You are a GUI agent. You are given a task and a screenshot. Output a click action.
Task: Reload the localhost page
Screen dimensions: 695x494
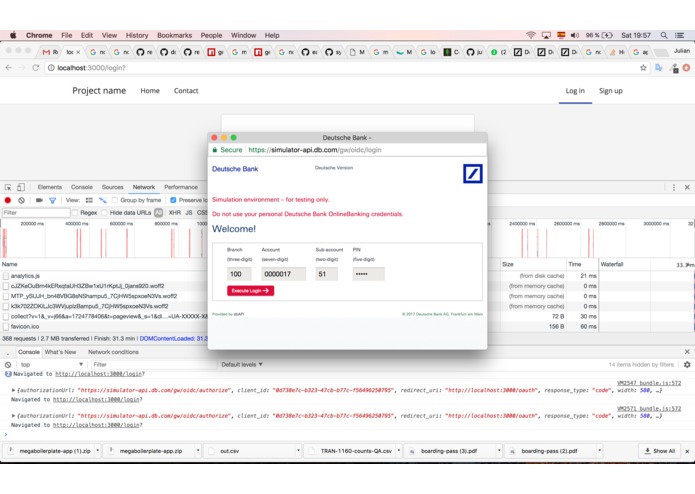pyautogui.click(x=35, y=68)
